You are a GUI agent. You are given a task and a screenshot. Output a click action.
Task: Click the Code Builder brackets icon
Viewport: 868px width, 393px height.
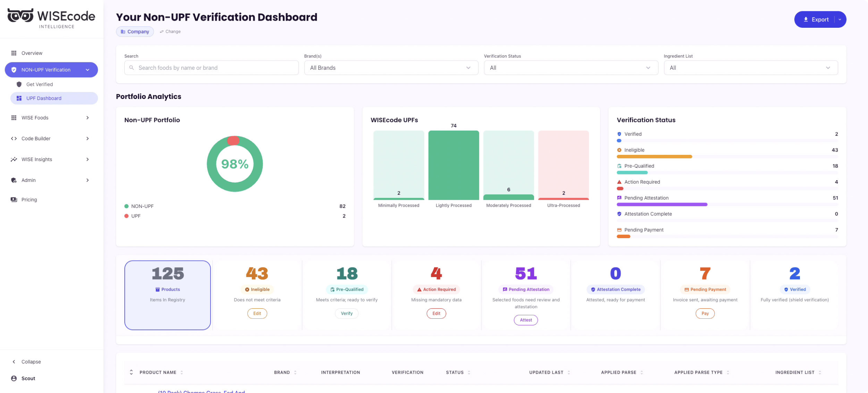tap(14, 138)
